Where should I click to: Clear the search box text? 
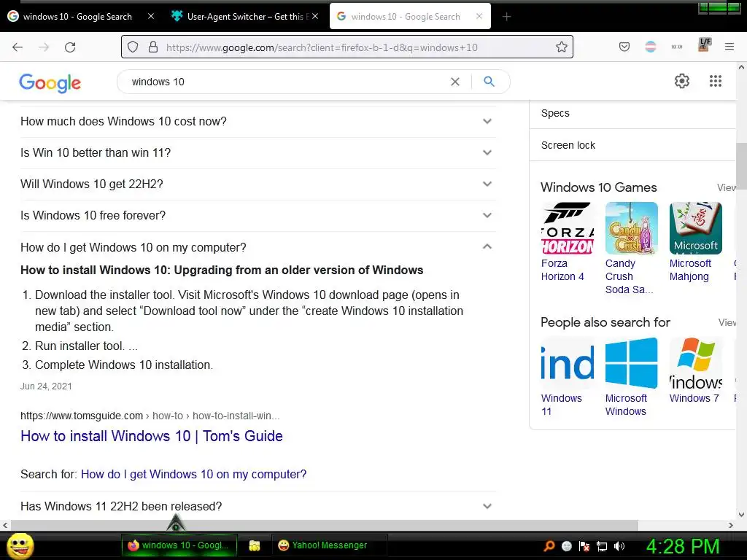point(455,82)
